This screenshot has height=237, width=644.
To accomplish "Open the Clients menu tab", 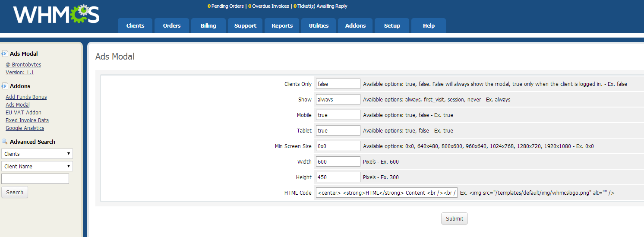I will [135, 26].
